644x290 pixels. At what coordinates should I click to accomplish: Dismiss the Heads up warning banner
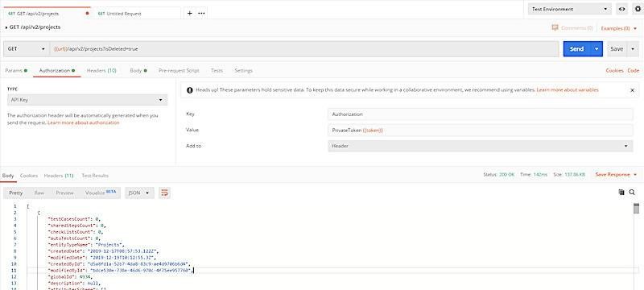[x=632, y=90]
